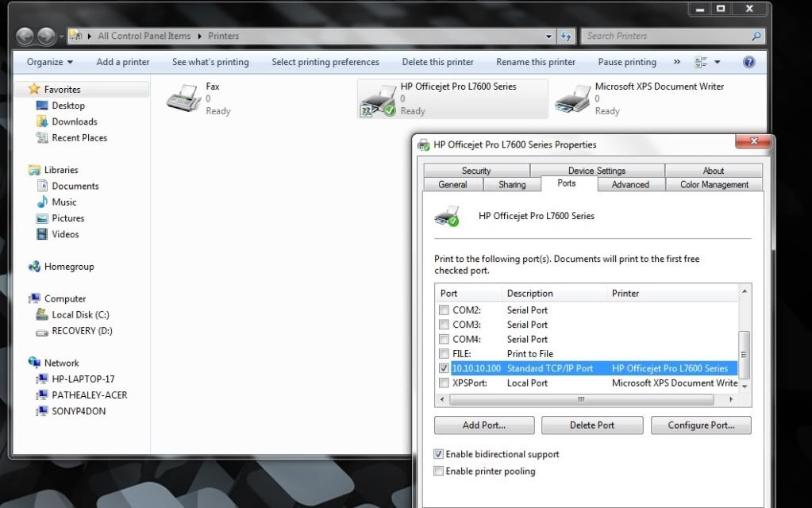Expand path arrow before All Control Panel Items
The width and height of the screenshot is (812, 508).
point(90,36)
